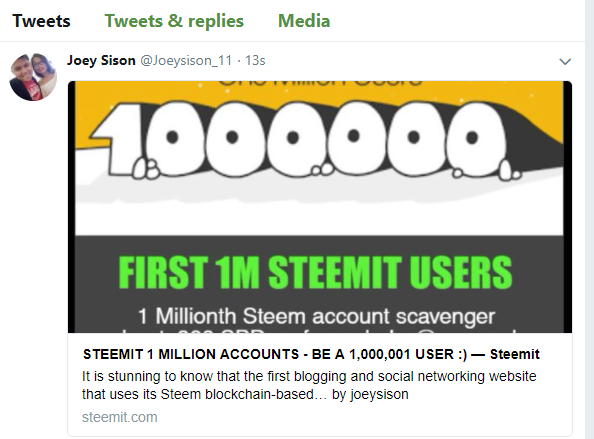Click the 1 Millionth Steem account scavenger text

(x=316, y=316)
